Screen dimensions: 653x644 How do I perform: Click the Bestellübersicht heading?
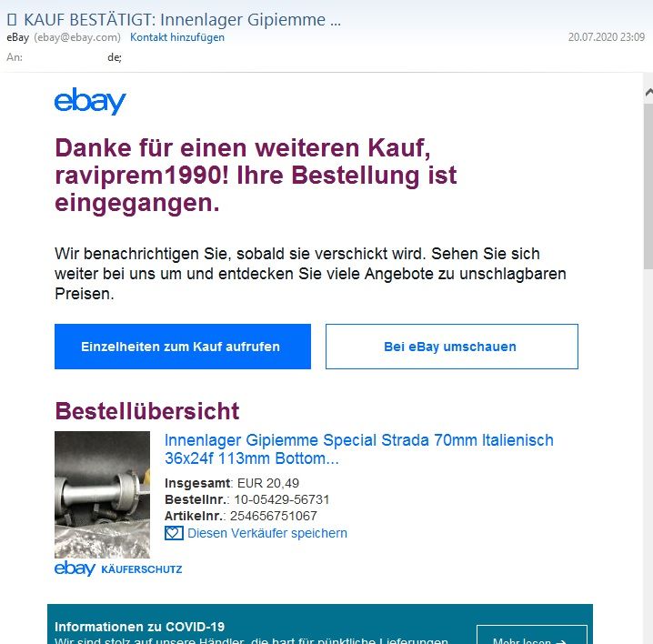(147, 411)
